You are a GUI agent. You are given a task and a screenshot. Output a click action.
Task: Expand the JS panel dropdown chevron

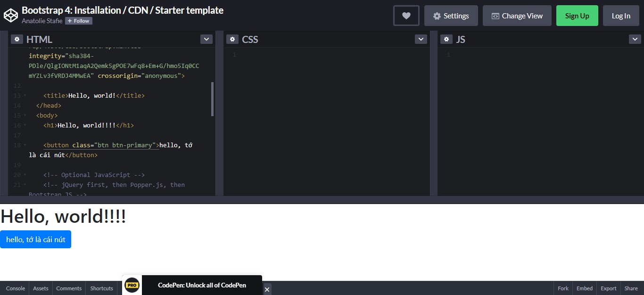tap(635, 39)
